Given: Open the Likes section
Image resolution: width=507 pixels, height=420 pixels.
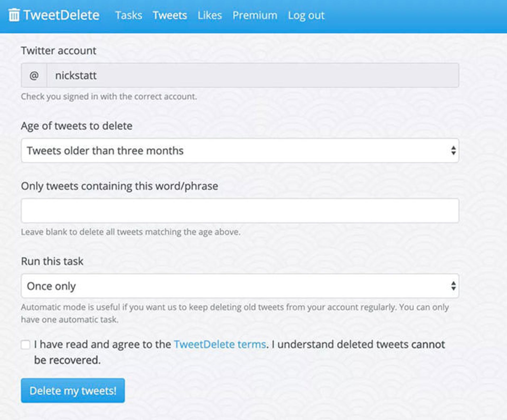Looking at the screenshot, I should (210, 15).
